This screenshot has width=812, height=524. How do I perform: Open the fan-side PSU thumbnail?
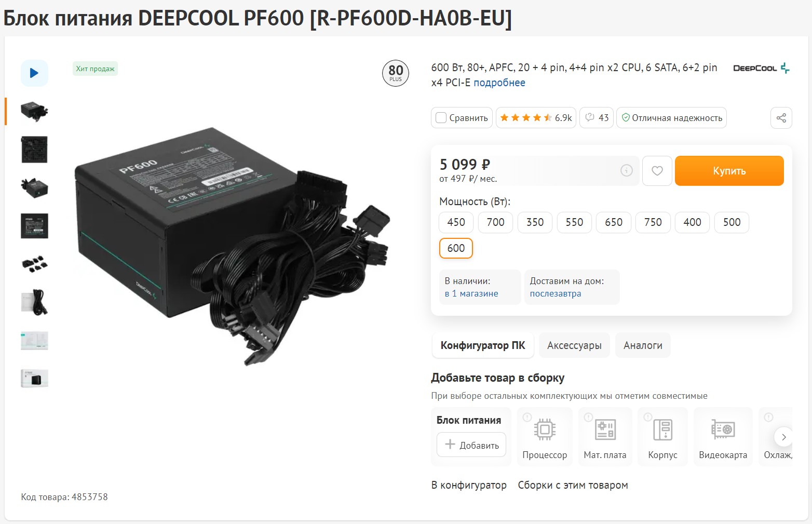[34, 150]
